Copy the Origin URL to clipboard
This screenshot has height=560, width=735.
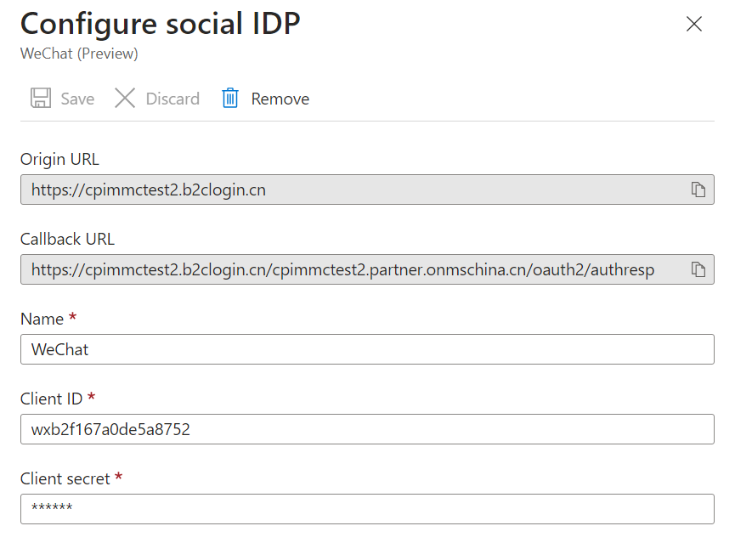[698, 189]
